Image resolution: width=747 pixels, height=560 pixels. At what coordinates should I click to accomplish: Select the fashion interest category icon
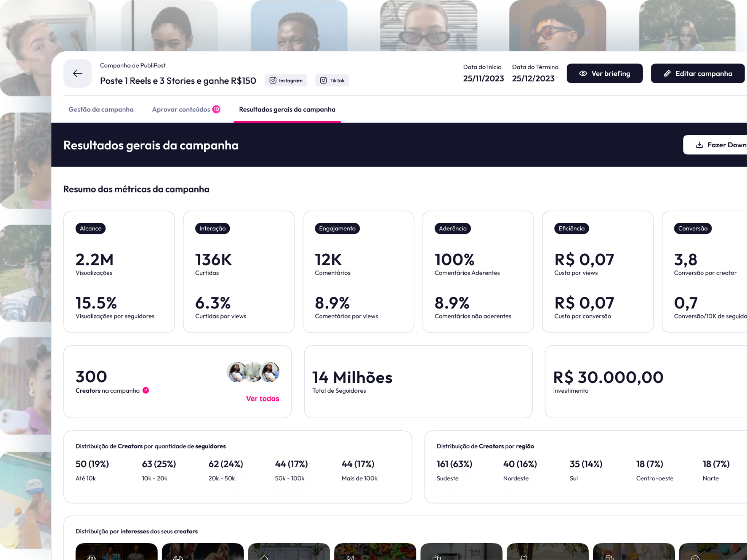91,557
